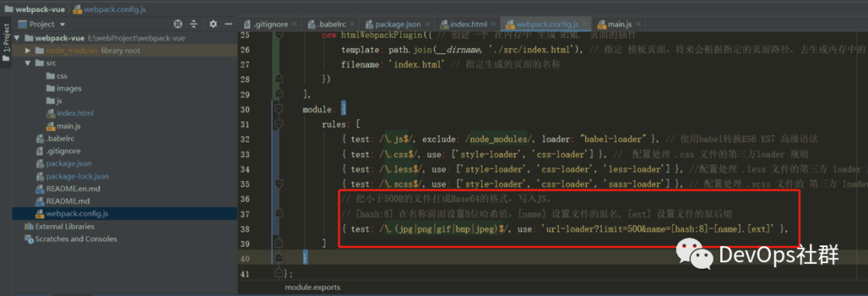Select the js folder in tree

[55, 101]
